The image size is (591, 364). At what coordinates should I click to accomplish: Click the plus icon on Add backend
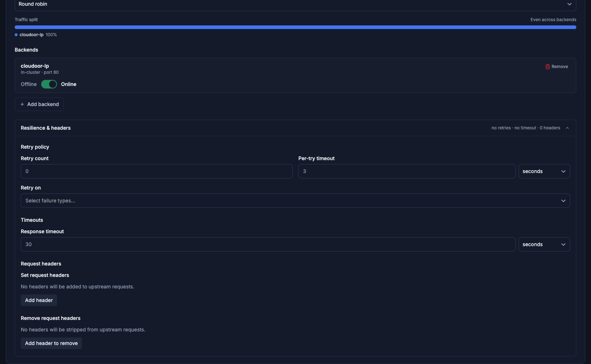coord(22,104)
